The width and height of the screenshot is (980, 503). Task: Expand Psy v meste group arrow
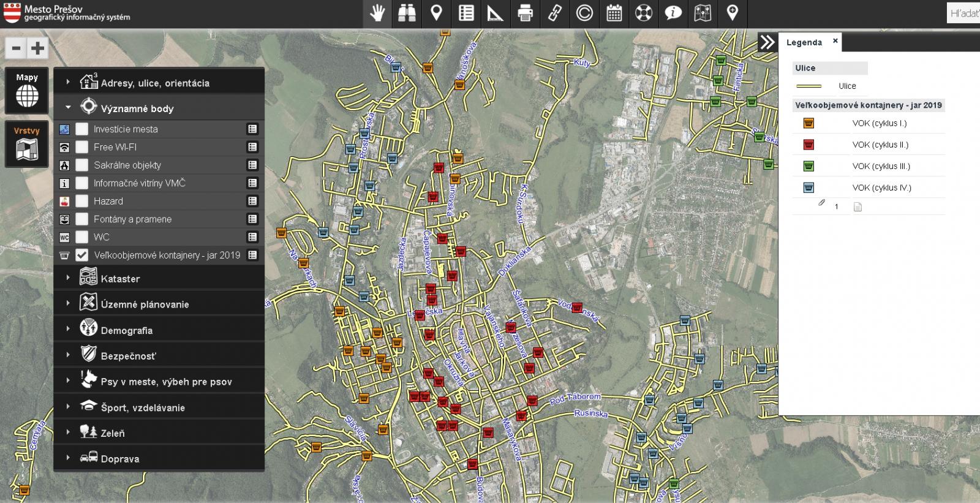[x=68, y=380]
